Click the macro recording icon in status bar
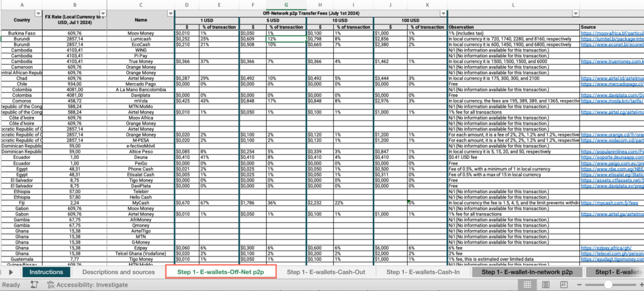The height and width of the screenshot is (291, 644). 35,285
